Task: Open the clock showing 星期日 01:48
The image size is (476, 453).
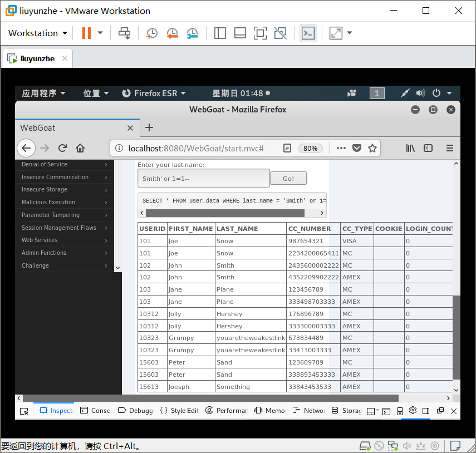Action: point(241,93)
